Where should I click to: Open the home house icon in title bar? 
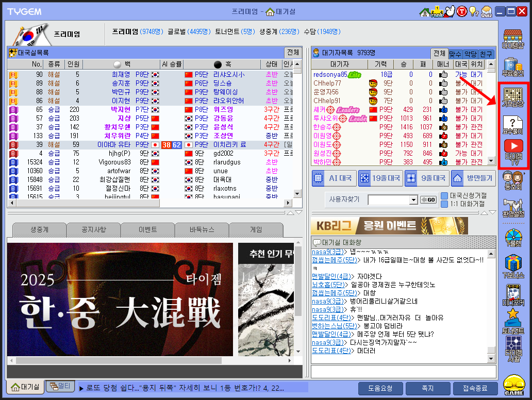click(x=424, y=12)
